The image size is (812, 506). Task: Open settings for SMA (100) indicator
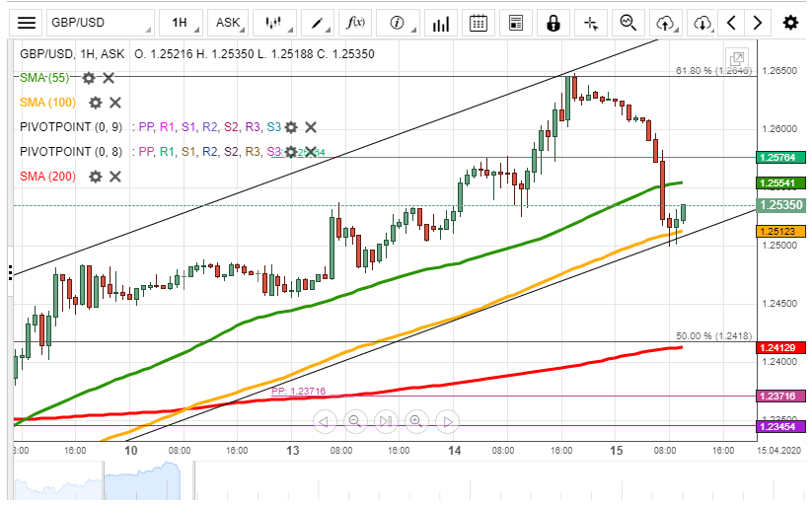coord(96,103)
